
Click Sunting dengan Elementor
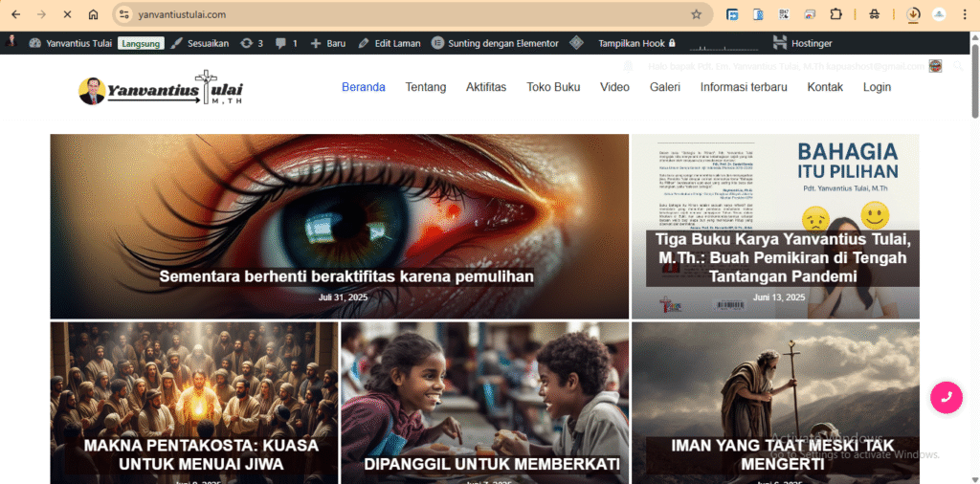[495, 43]
